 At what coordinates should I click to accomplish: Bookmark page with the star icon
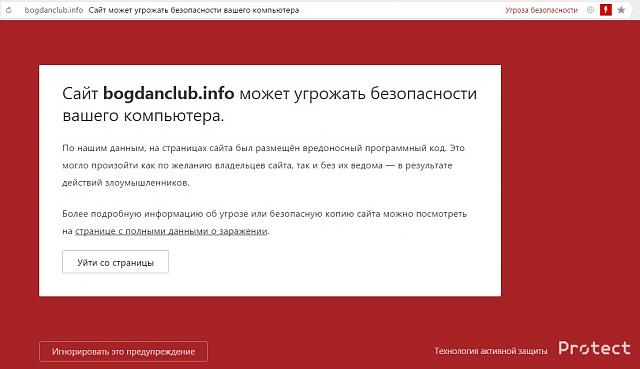point(621,10)
